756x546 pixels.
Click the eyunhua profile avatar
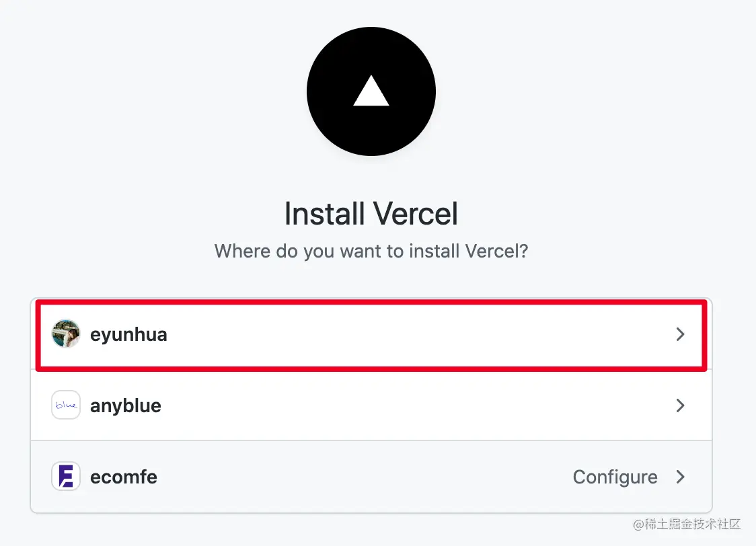[x=65, y=334]
